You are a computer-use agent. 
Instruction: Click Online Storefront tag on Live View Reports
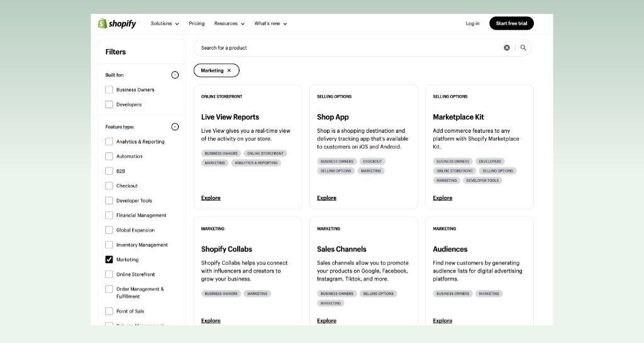pyautogui.click(x=265, y=153)
